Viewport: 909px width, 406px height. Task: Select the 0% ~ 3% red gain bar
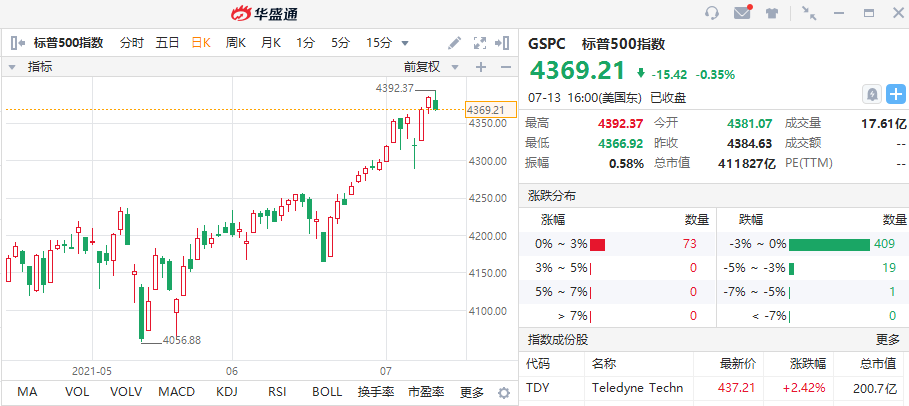[598, 245]
